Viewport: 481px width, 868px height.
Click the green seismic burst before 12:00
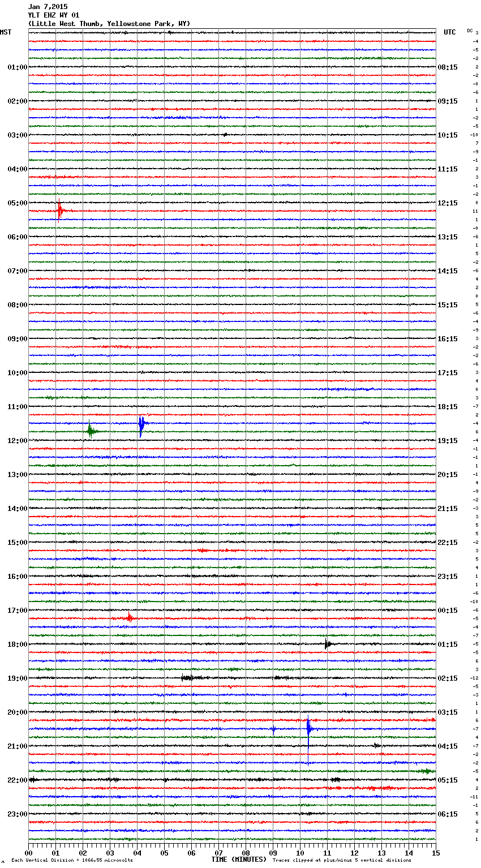pos(91,431)
